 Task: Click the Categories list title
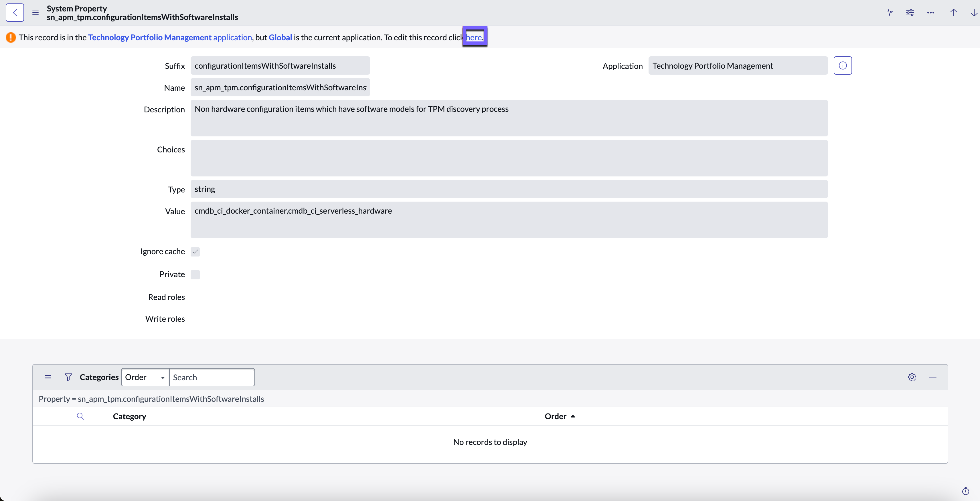99,377
